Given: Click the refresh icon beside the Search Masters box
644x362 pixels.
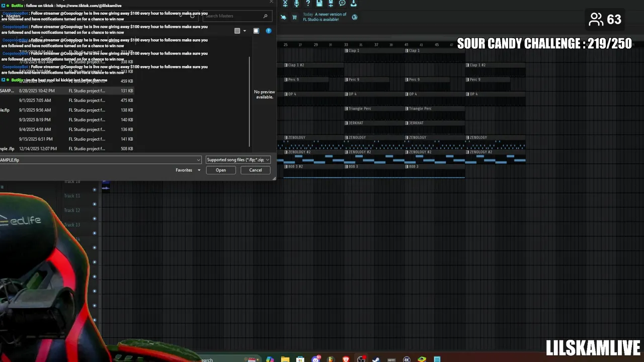Looking at the screenshot, I should point(192,16).
